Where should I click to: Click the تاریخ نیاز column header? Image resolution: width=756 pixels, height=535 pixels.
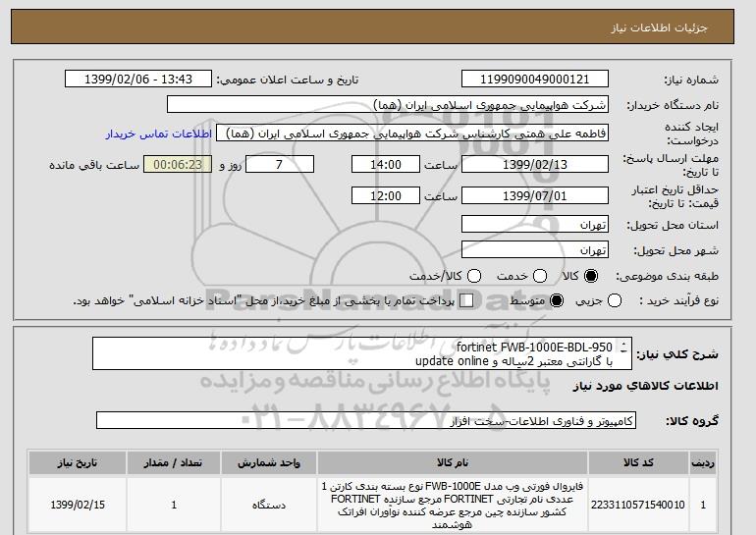pos(78,462)
